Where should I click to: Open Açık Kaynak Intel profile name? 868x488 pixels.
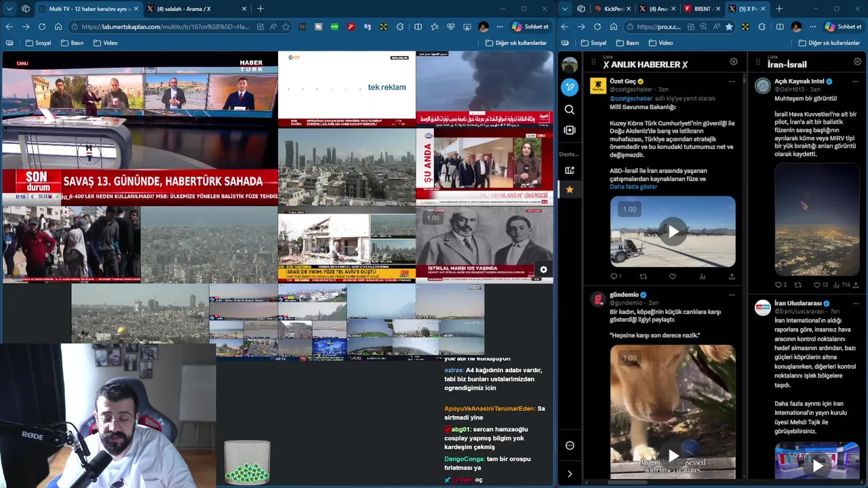[x=799, y=81]
